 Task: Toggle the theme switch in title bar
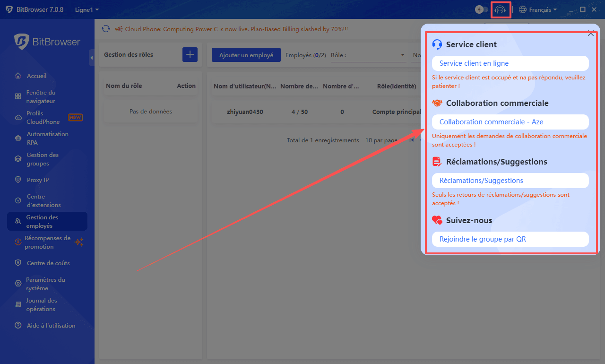coord(481,9)
